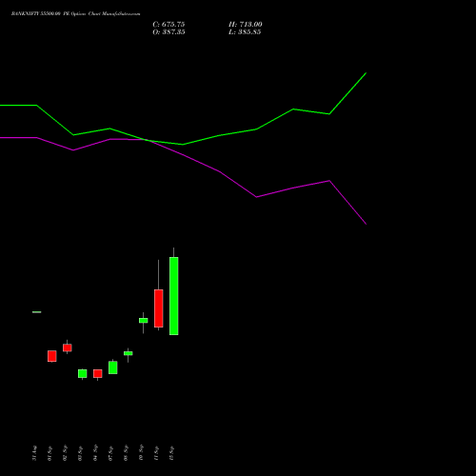476x476 pixels.
Task: Click the flat dash candle above 31 Aug
Action: pyautogui.click(x=37, y=312)
